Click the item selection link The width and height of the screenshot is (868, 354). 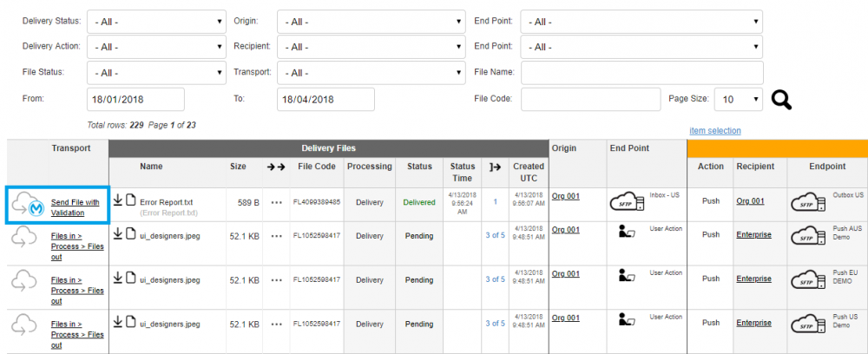(x=714, y=131)
